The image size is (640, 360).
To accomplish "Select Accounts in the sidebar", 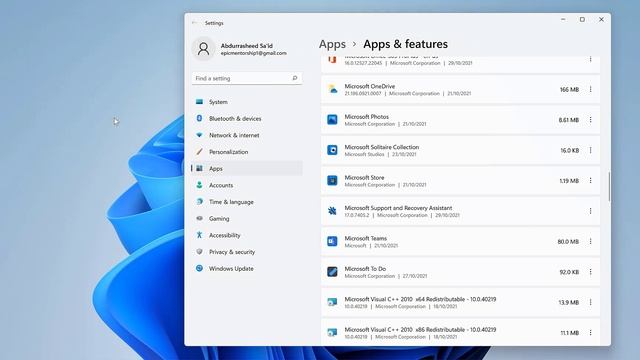I will point(247,185).
